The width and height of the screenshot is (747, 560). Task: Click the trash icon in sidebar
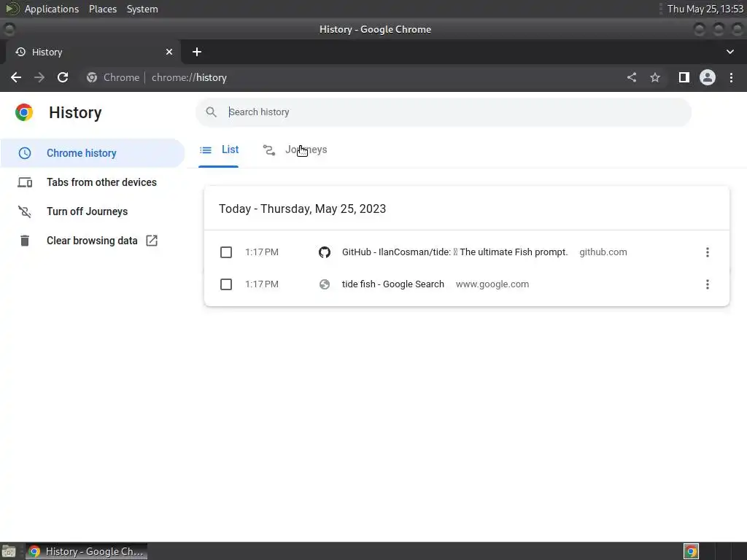tap(25, 241)
